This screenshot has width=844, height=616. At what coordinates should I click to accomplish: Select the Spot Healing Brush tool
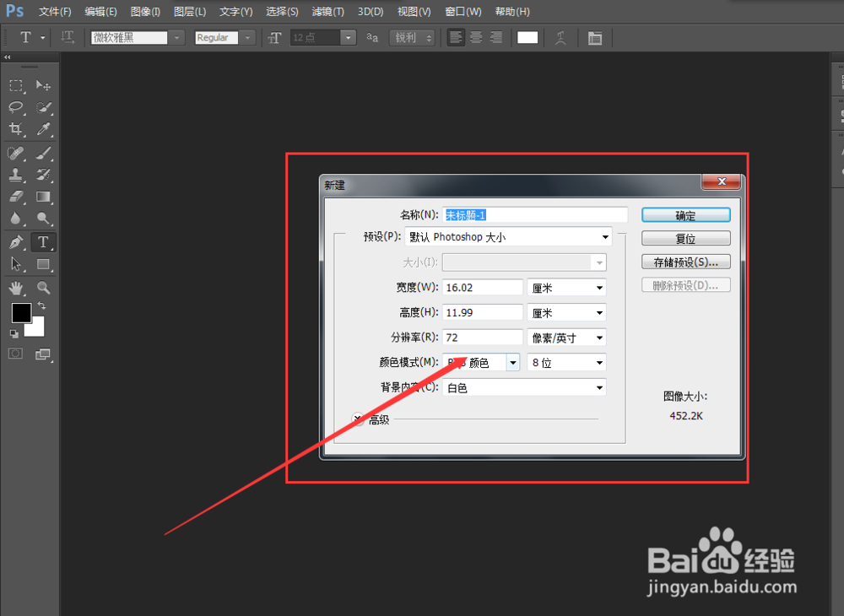[16, 154]
